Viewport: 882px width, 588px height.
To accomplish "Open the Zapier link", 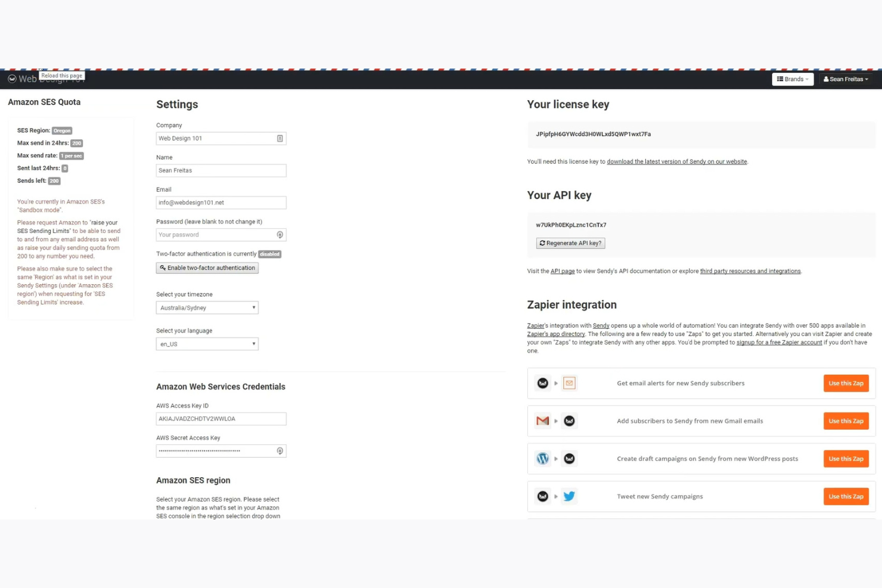I will click(536, 326).
